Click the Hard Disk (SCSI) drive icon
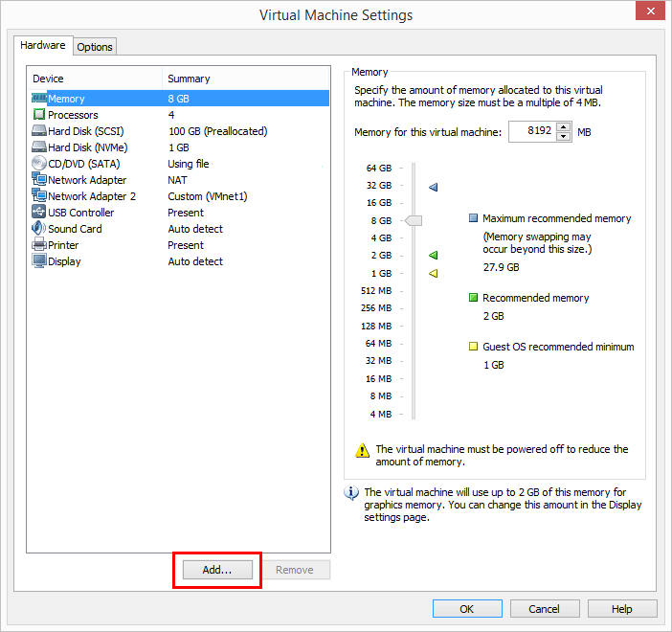This screenshot has width=672, height=632. 39,130
